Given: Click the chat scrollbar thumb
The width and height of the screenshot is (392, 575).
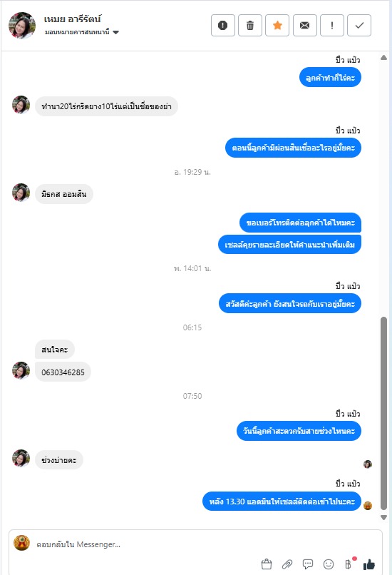Looking at the screenshot, I should coord(384,413).
